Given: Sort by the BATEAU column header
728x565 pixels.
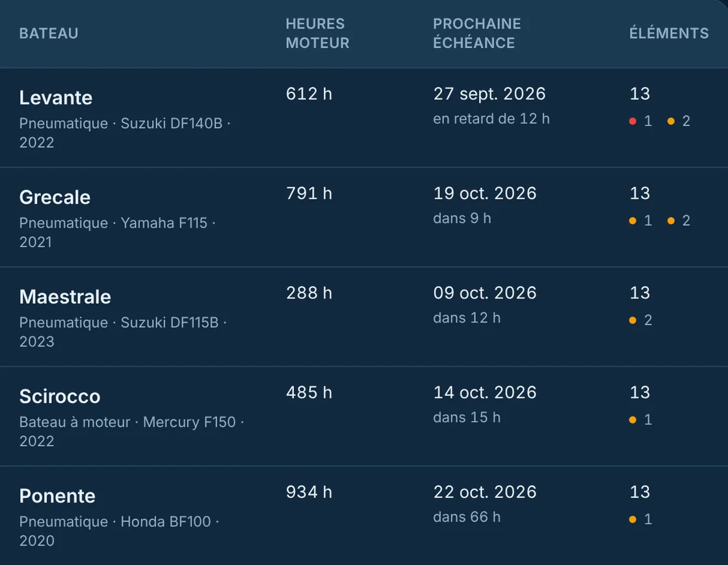Looking at the screenshot, I should (49, 33).
